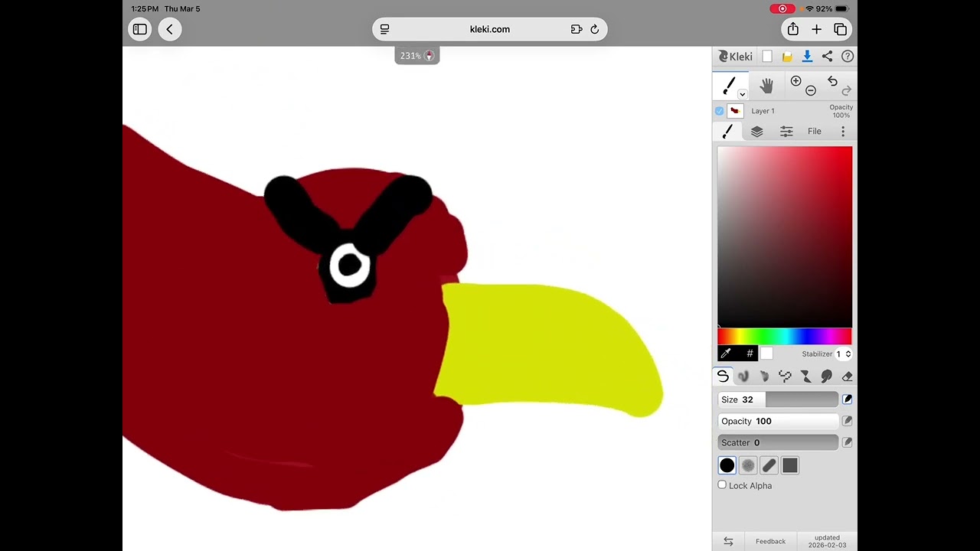Redo the undone stroke
Viewport: 980px width, 551px height.
846,91
